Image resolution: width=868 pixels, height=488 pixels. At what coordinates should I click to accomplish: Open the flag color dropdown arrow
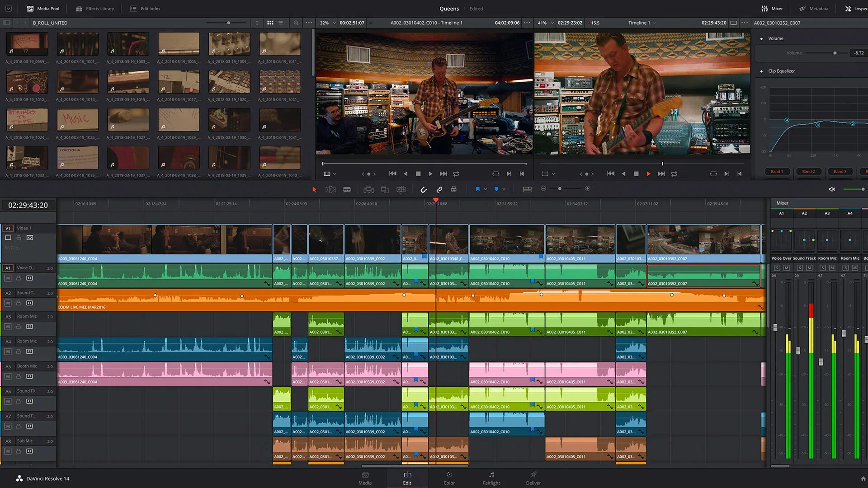pyautogui.click(x=485, y=189)
